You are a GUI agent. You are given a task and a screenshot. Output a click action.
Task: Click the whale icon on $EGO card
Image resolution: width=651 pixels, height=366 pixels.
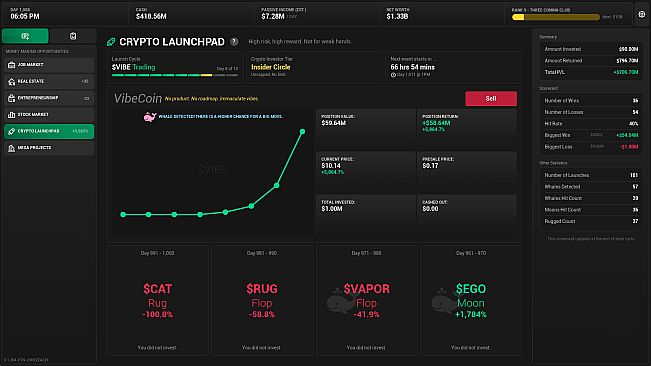coord(445,300)
